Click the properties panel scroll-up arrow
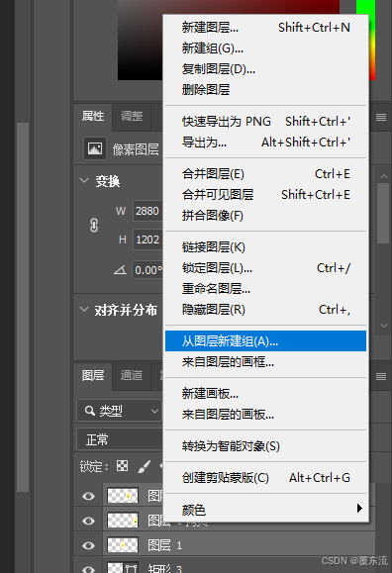Viewport: 392px width, 573px height. (x=384, y=176)
